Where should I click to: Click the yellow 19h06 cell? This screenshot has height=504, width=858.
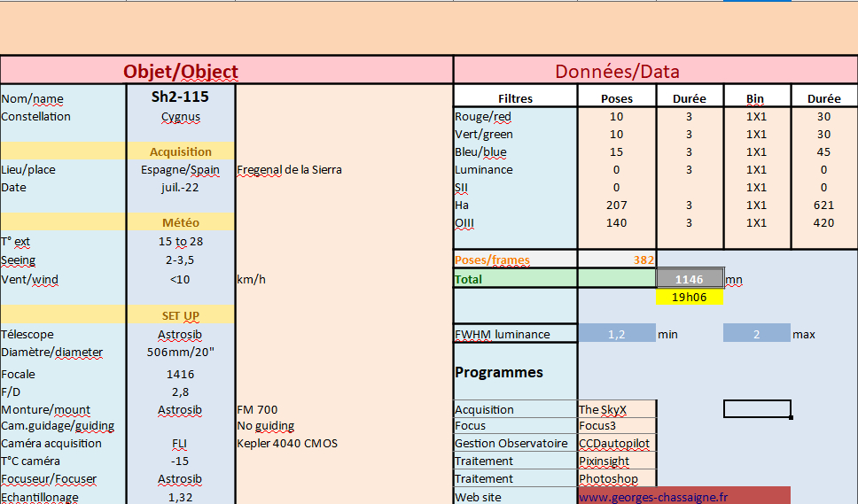pos(690,297)
